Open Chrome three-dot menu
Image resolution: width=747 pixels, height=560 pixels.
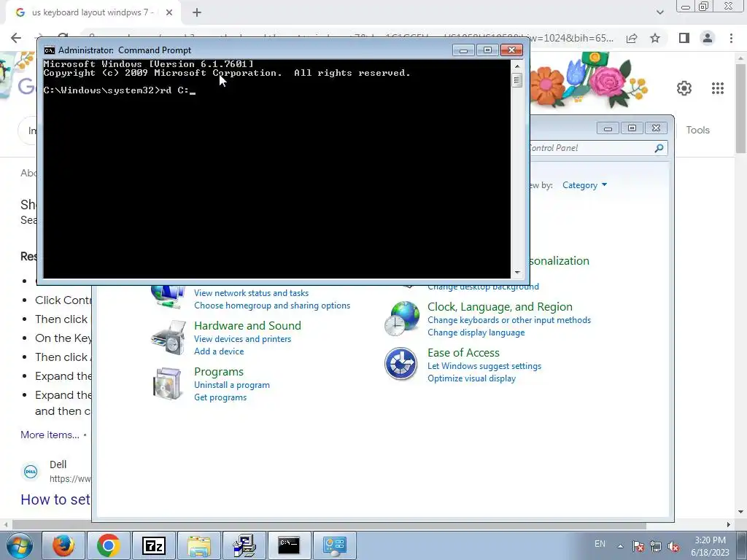coord(731,38)
